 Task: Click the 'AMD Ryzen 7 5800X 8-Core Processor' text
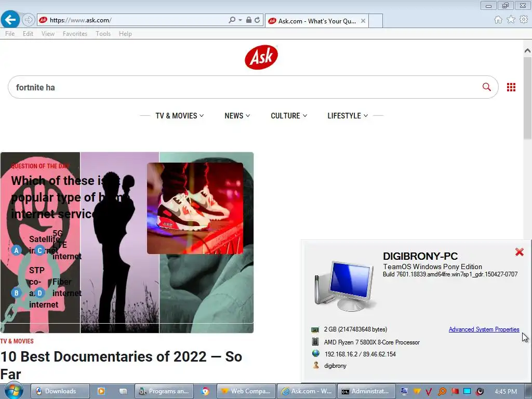[x=372, y=342]
